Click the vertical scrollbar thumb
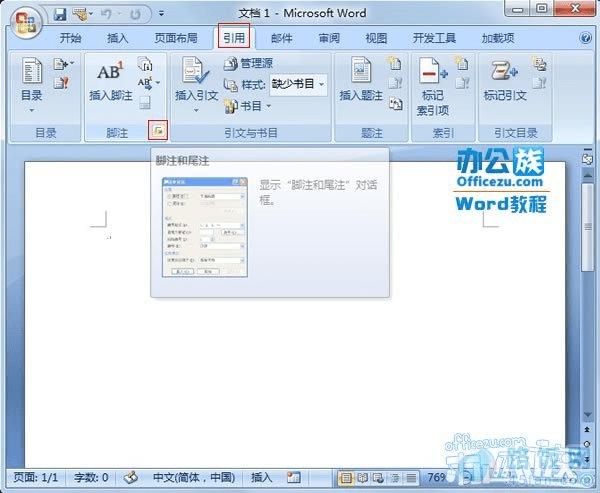This screenshot has width=600, height=493. pos(587,227)
